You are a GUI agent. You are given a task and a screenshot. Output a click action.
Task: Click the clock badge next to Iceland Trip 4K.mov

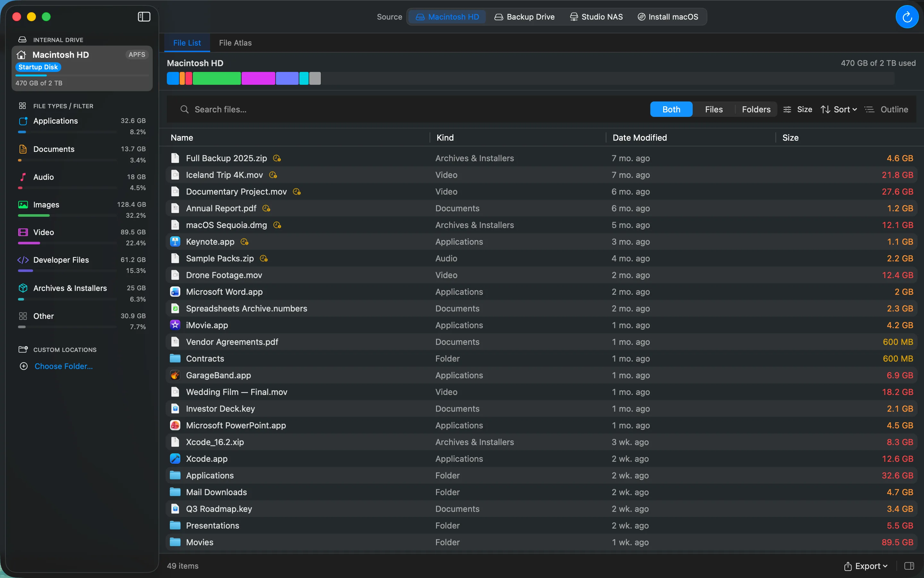273,175
